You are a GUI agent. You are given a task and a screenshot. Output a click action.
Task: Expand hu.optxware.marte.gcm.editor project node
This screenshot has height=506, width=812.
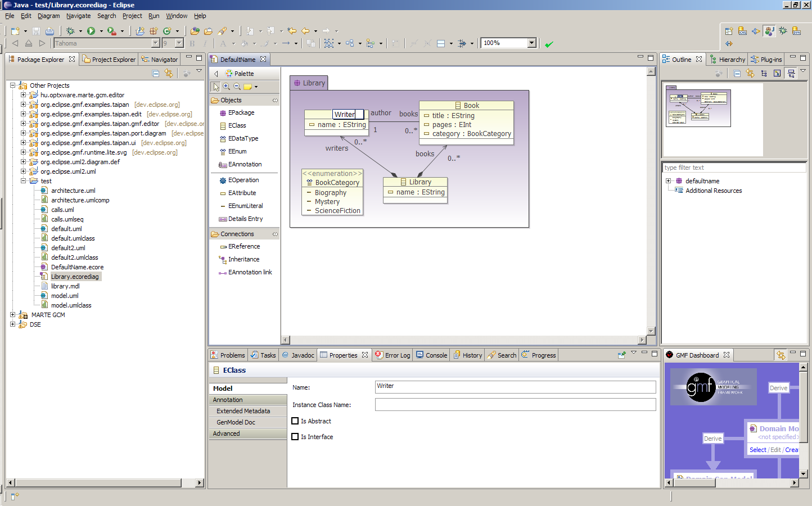click(x=23, y=95)
